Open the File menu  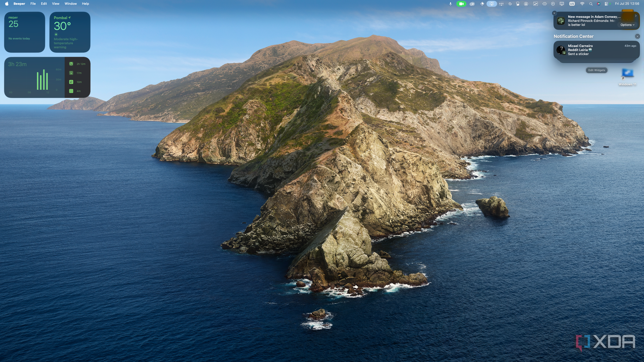pyautogui.click(x=33, y=4)
